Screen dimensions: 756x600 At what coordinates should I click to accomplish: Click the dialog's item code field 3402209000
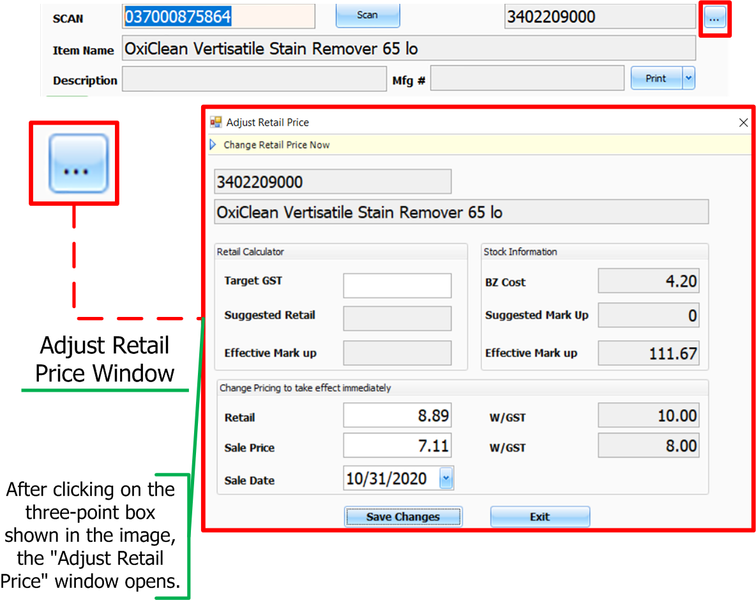[333, 182]
